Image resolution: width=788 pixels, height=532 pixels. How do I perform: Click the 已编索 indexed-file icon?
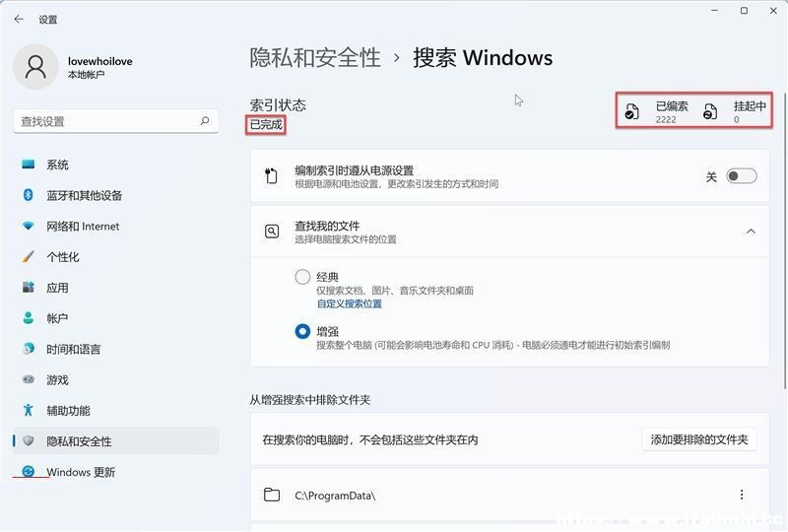pyautogui.click(x=631, y=111)
